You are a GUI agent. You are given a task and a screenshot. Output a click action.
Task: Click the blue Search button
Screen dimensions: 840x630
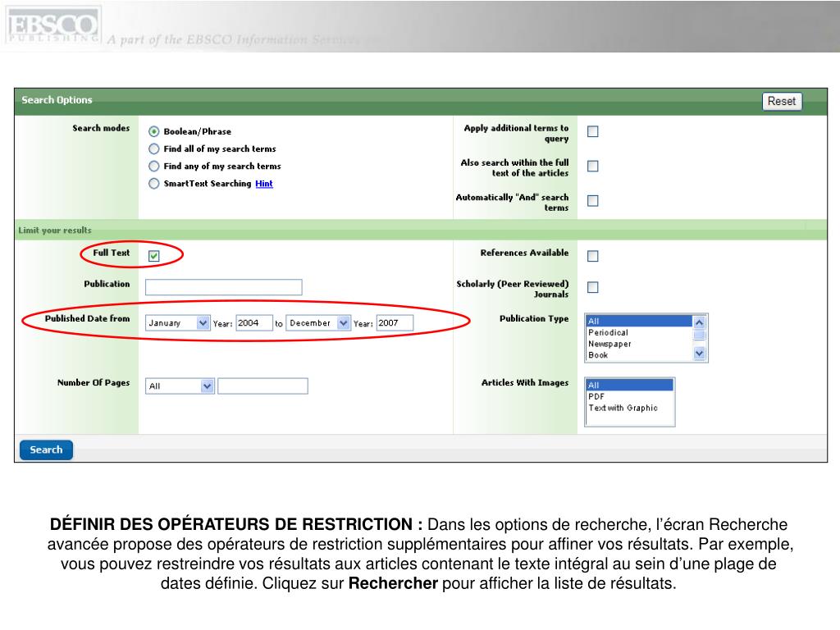[x=46, y=450]
